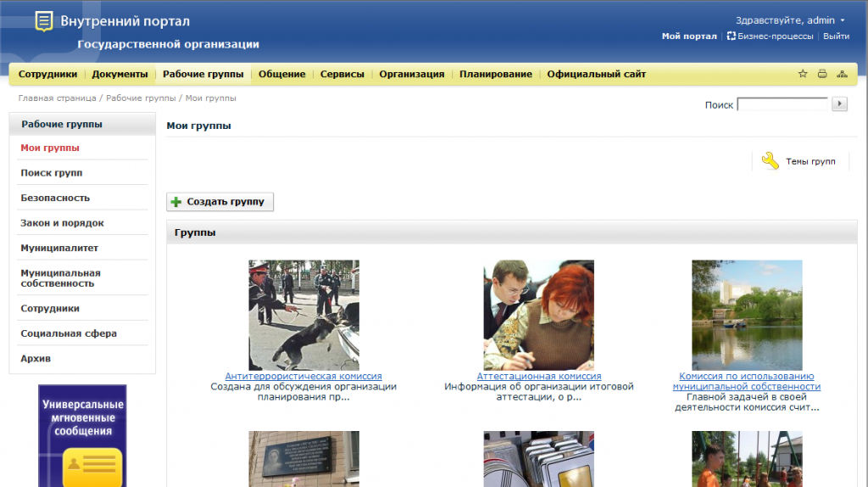Click Универсальные мгновенные сообщения banner
868x487 pixels.
click(x=82, y=436)
